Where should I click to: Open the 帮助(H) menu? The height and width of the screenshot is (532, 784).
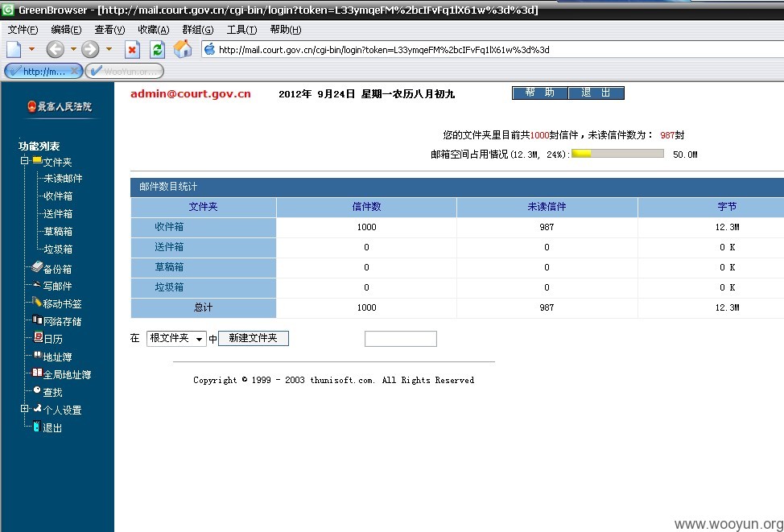click(x=286, y=30)
